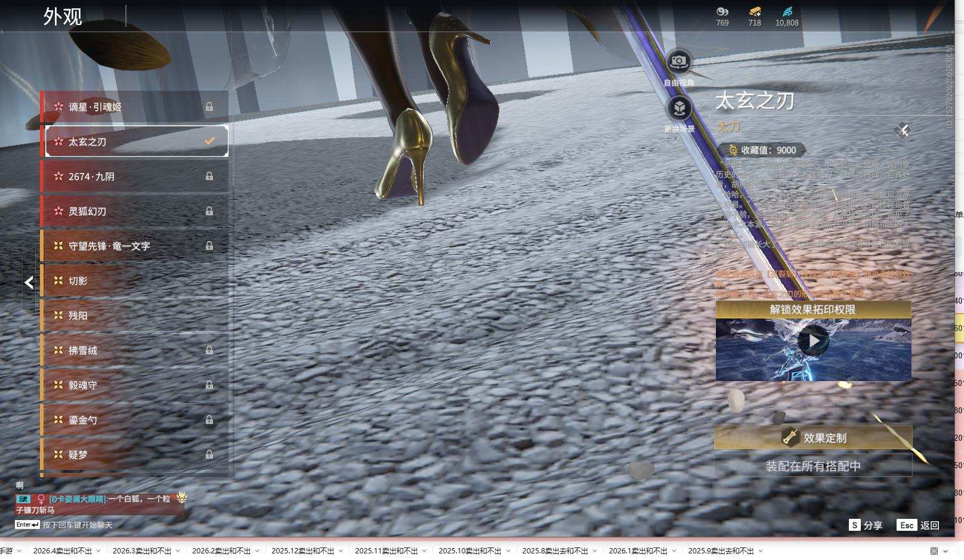The height and width of the screenshot is (560, 964).
Task: Select the equipped 太玄之刃 skin checkmark
Action: tap(209, 141)
